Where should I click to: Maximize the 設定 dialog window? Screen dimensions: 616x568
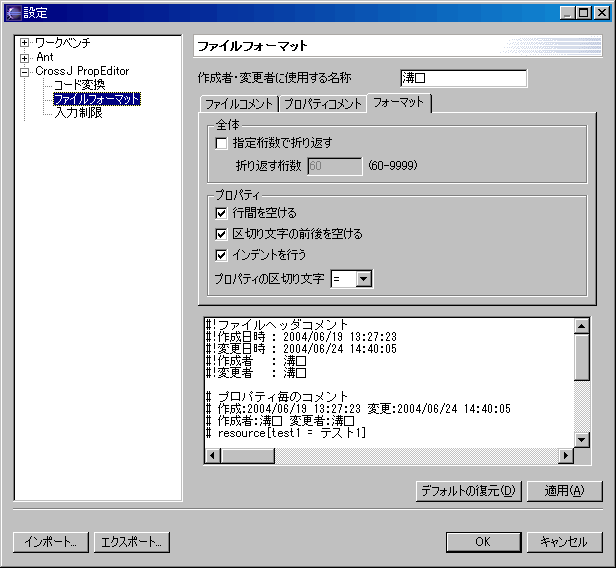point(584,13)
